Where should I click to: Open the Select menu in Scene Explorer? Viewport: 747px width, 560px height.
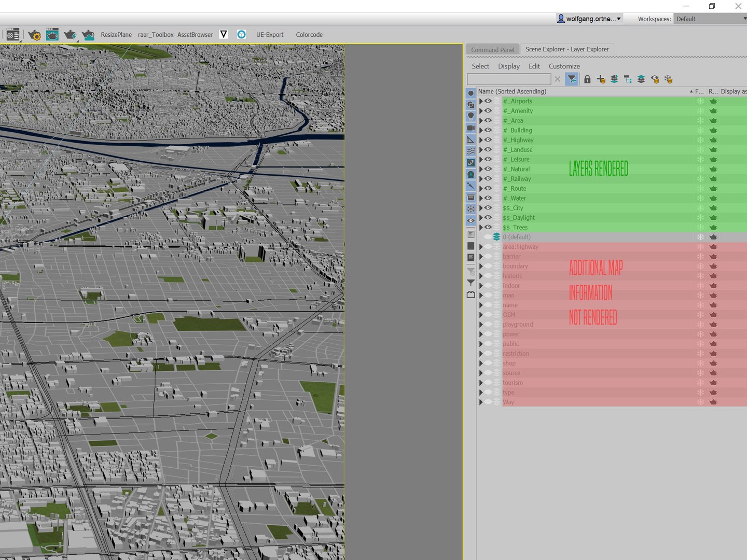tap(480, 66)
